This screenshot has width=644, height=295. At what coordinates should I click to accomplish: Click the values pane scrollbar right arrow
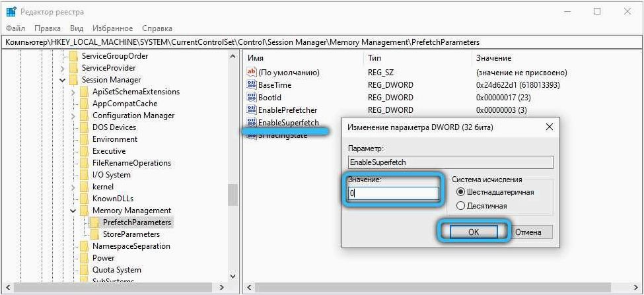coord(636,288)
